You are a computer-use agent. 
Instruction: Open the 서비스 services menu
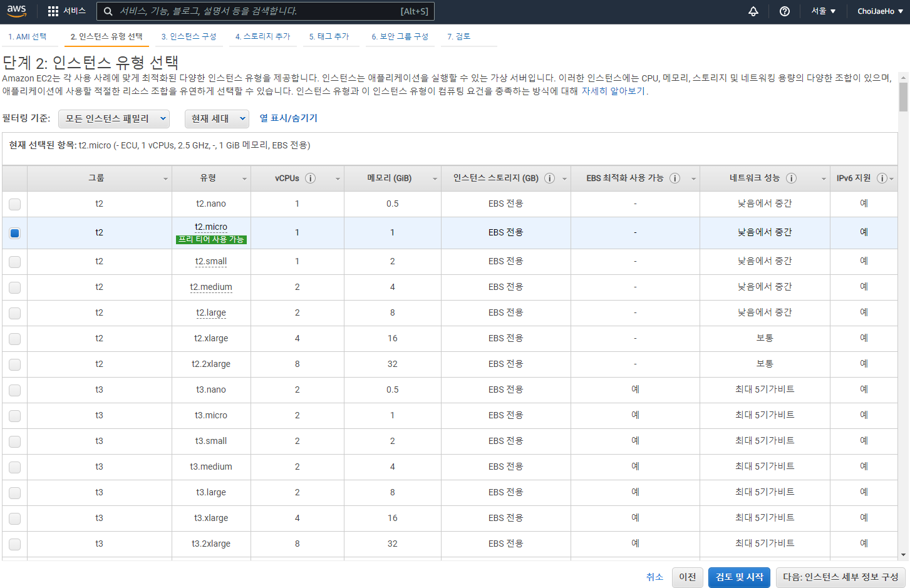[x=67, y=11]
